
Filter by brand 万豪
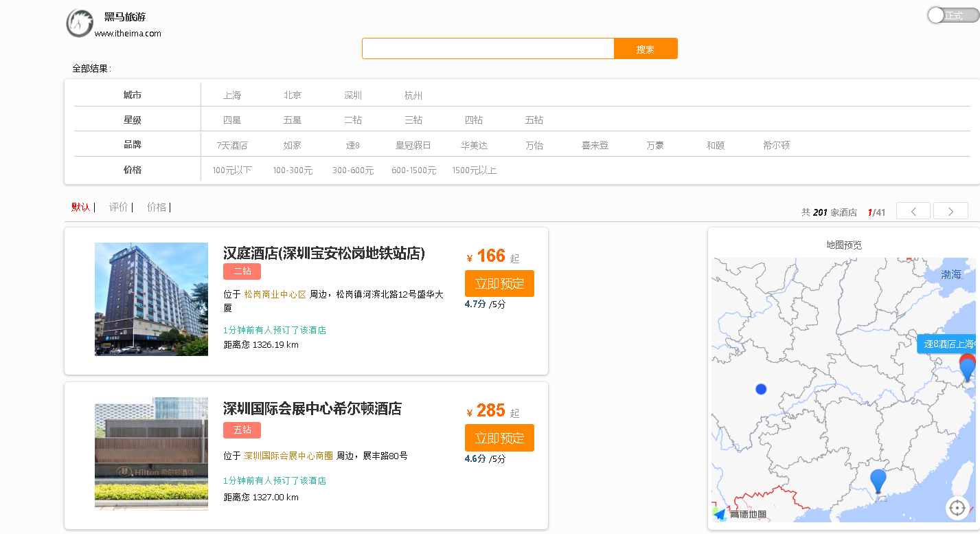pos(655,146)
